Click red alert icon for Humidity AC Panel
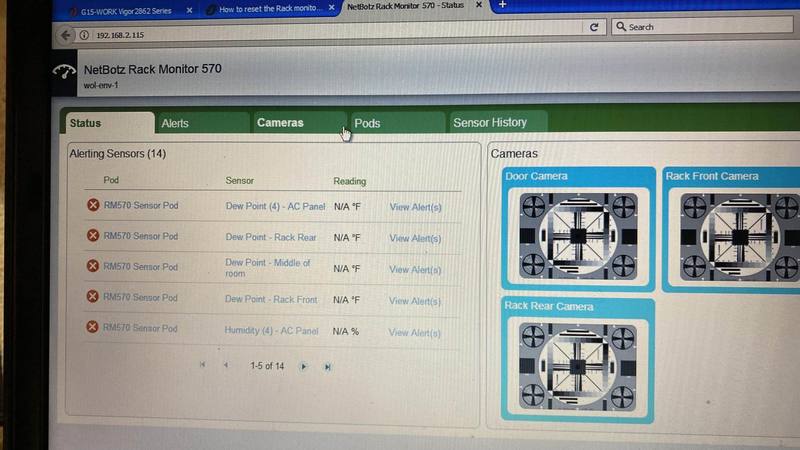Viewport: 800px width, 450px height. click(92, 327)
